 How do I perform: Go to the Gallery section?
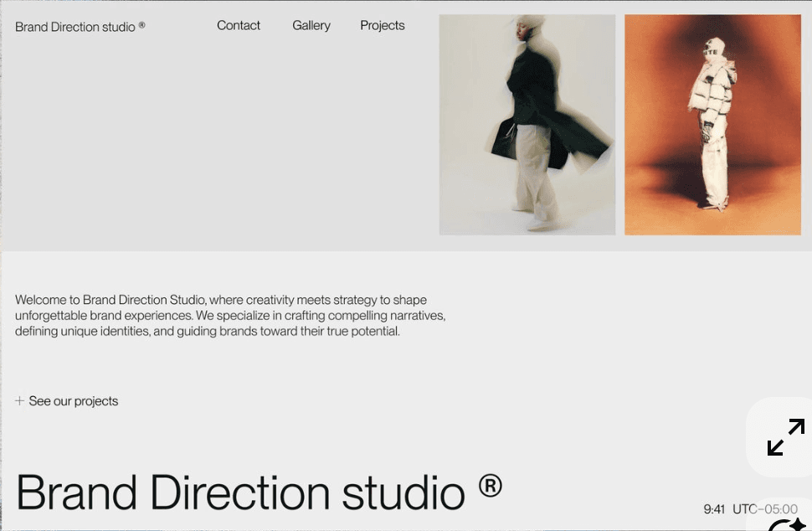click(311, 25)
